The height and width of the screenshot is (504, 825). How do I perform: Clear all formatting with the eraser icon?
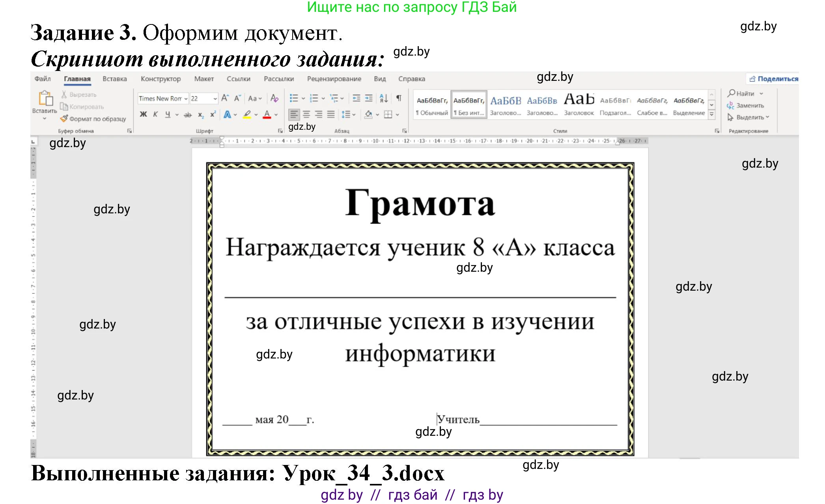click(275, 98)
